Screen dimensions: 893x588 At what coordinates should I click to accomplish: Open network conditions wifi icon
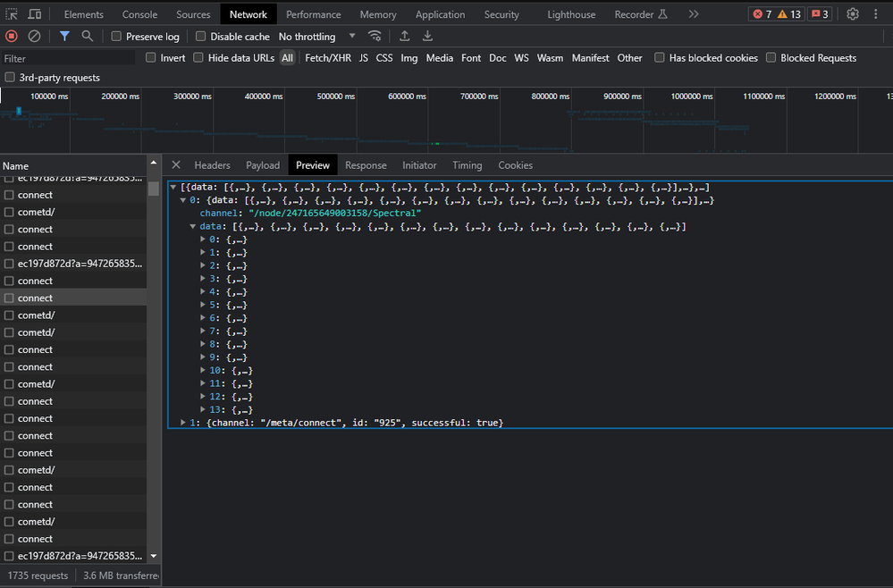[x=375, y=37]
